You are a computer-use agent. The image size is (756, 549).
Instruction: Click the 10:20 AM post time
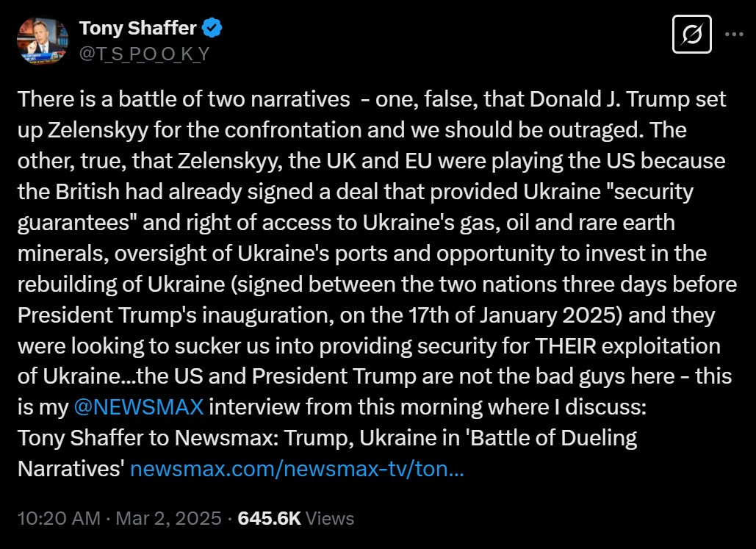(x=58, y=518)
